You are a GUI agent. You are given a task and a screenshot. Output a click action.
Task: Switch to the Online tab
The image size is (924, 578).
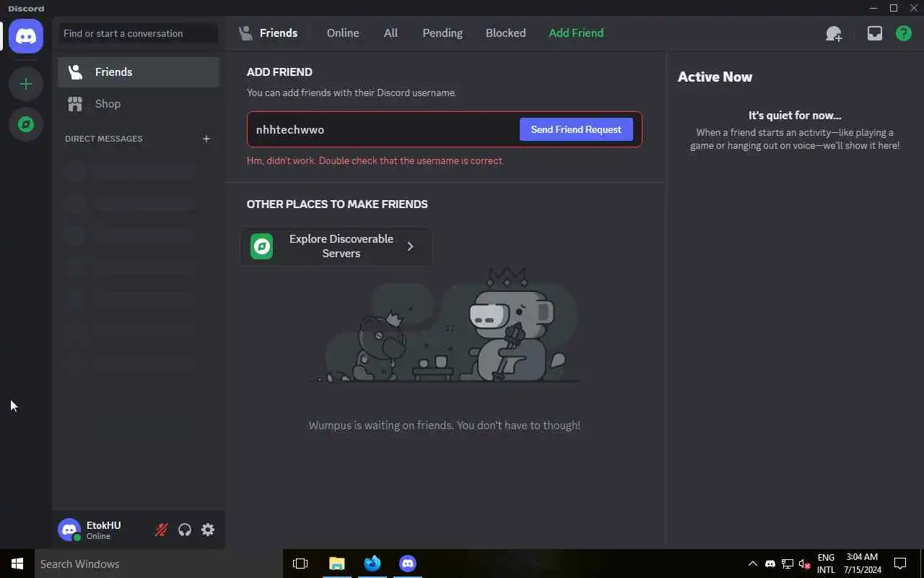click(x=343, y=33)
